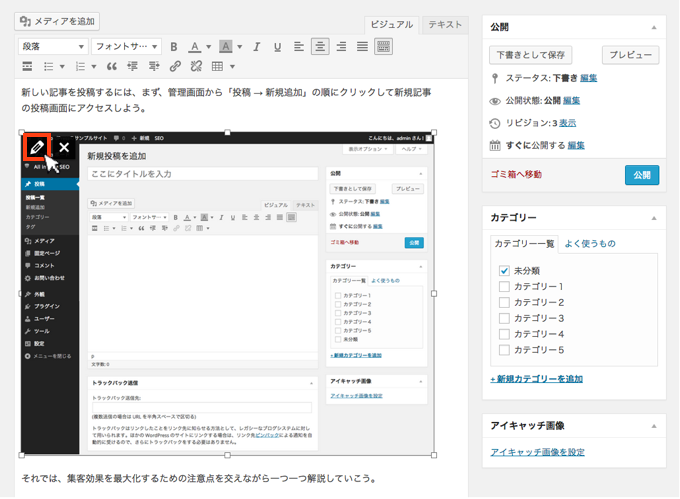
Task: Check the カテゴリー1 checkbox
Action: tap(504, 287)
